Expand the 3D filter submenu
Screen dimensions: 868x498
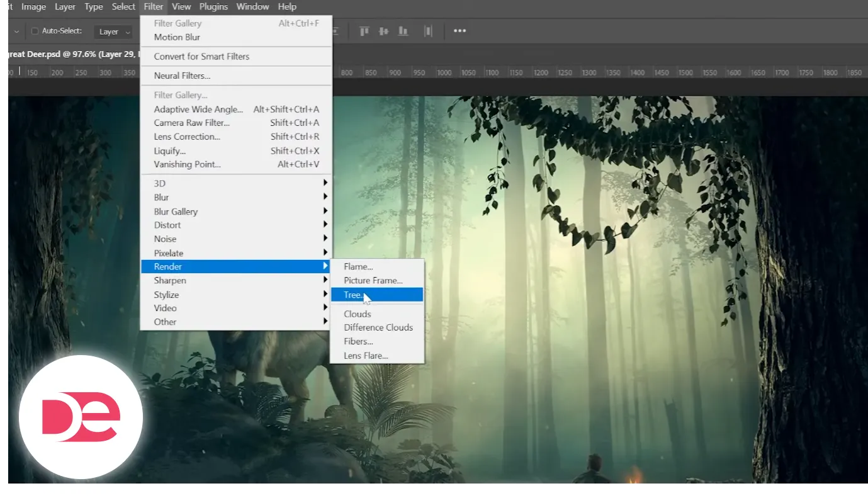236,184
